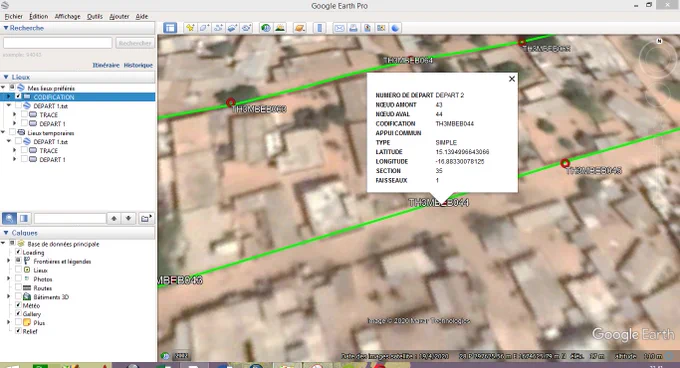Expand the Plus layer arrow
The height and width of the screenshot is (368, 680).
[8, 322]
